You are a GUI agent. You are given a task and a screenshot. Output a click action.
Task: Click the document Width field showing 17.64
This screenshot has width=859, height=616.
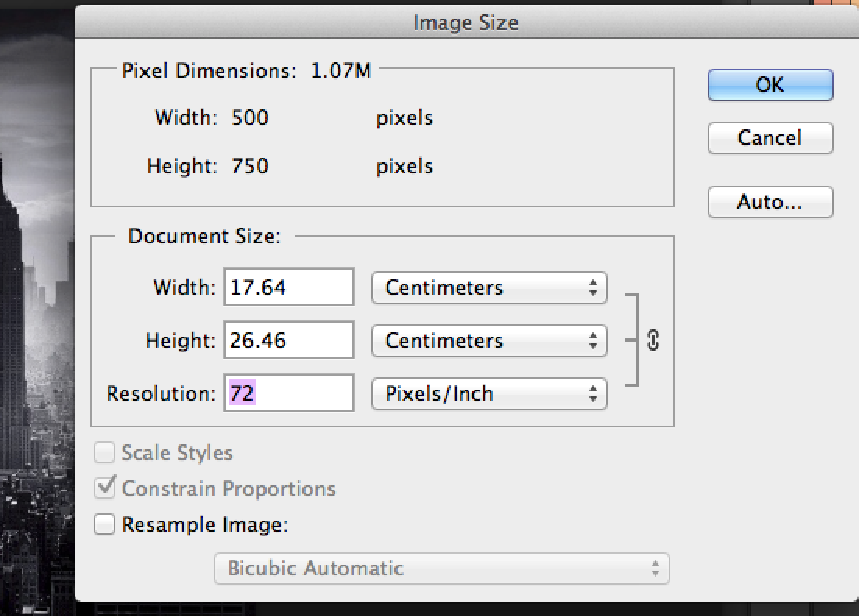[288, 288]
